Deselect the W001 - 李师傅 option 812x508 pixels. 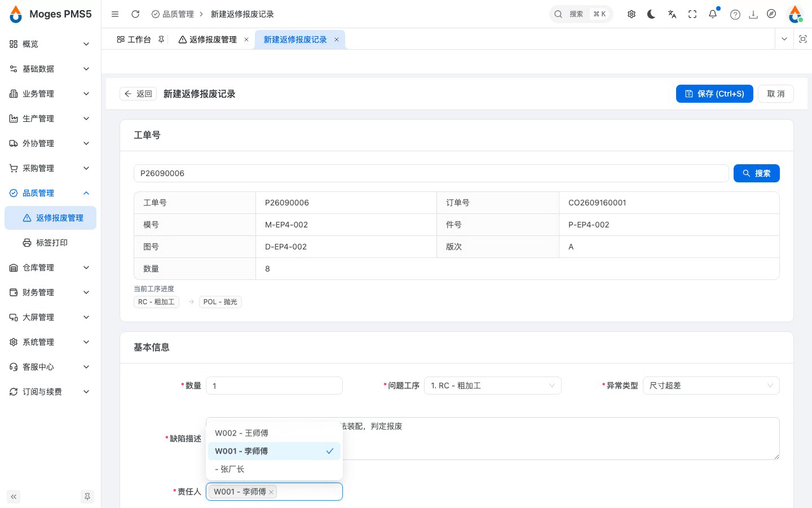274,451
